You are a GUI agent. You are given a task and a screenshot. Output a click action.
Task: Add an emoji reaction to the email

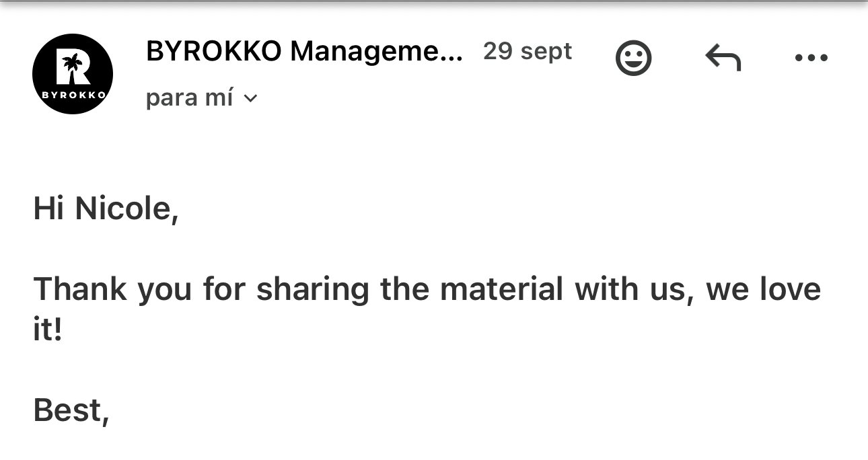coord(633,59)
